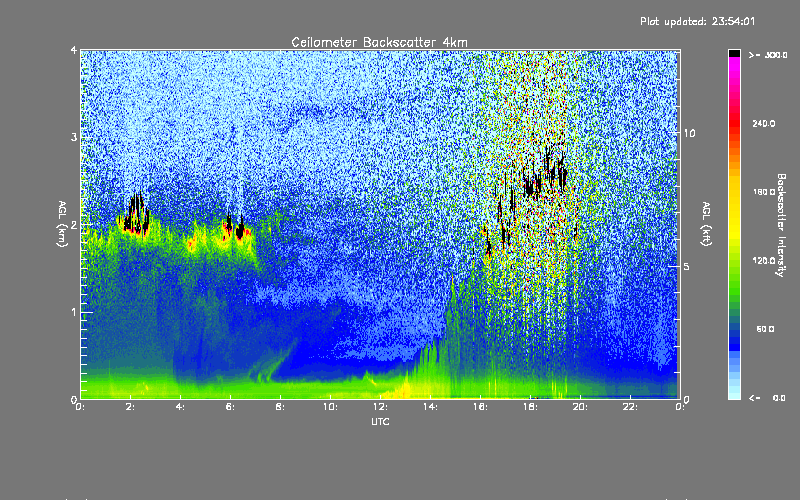The width and height of the screenshot is (800, 500).
Task: Click the '120.0' colorbar value
Action: 764,260
